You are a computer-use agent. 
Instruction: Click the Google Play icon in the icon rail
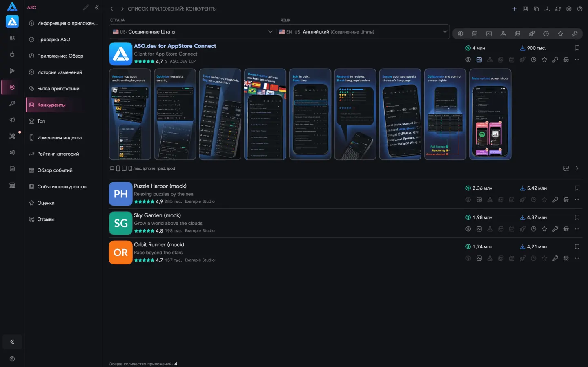[x=12, y=71]
